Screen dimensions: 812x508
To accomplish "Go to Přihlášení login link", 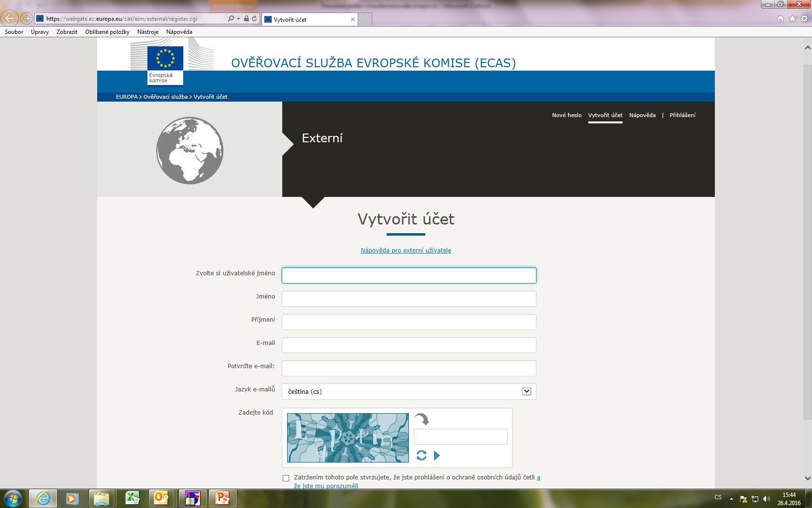I will [x=682, y=115].
